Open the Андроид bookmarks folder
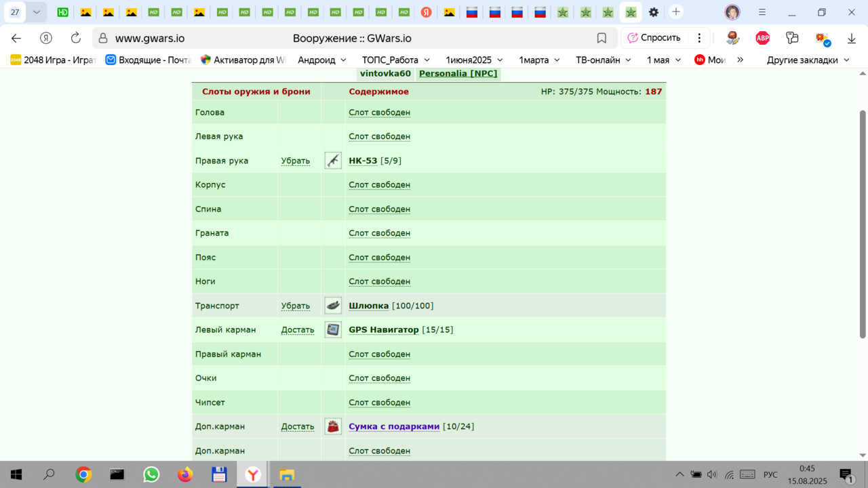Screen dimensions: 868x488 [322, 60]
